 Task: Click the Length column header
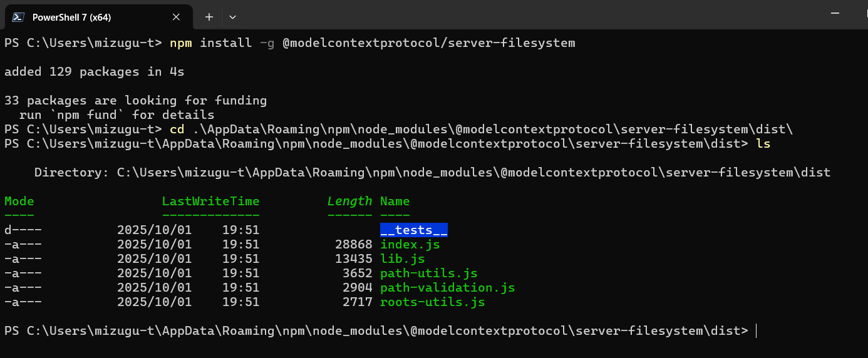(x=349, y=202)
